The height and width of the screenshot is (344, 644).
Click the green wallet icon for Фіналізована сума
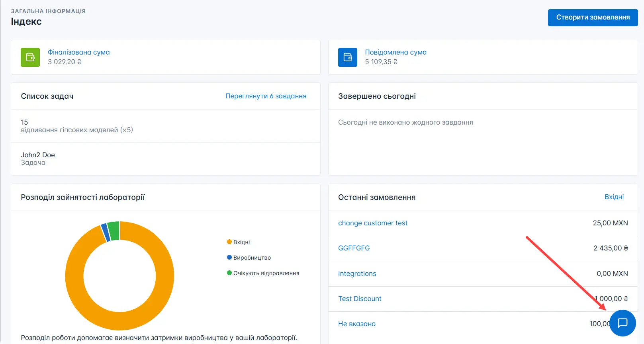30,57
